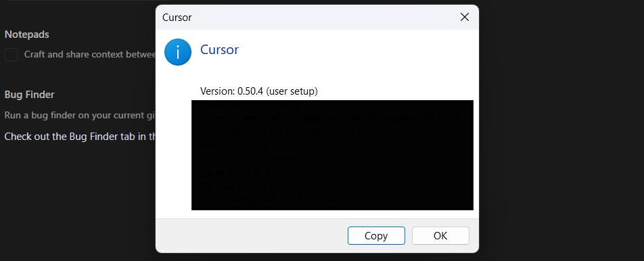Click the Cursor title bar label

pos(177,17)
